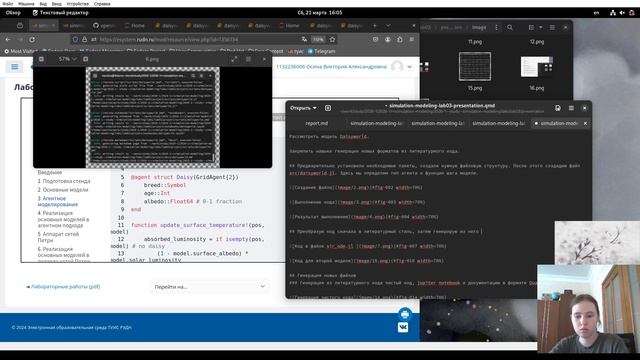Image resolution: width=640 pixels, height=360 pixels.
Task: Open Вид menu in VM menu bar
Action: pos(43,4)
